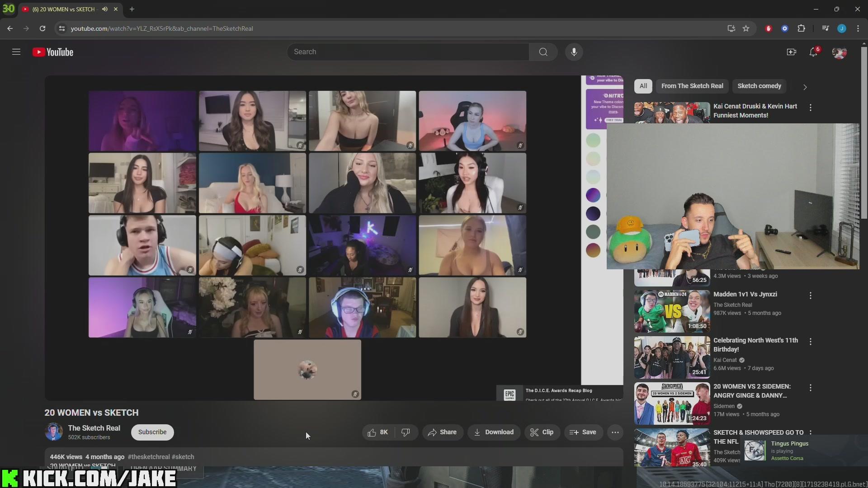This screenshot has width=868, height=488.
Task: Dislike the video with thumbs down
Action: 406,432
